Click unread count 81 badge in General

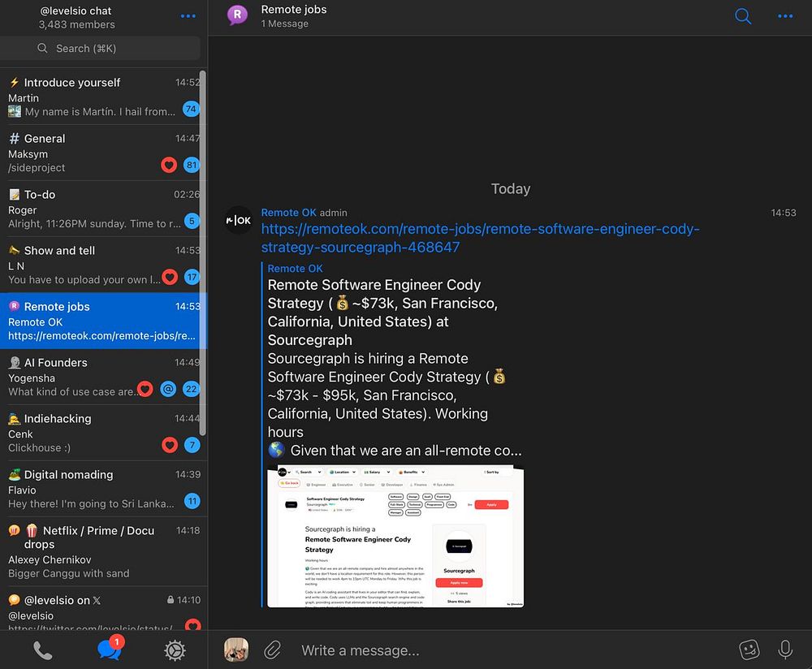(192, 165)
